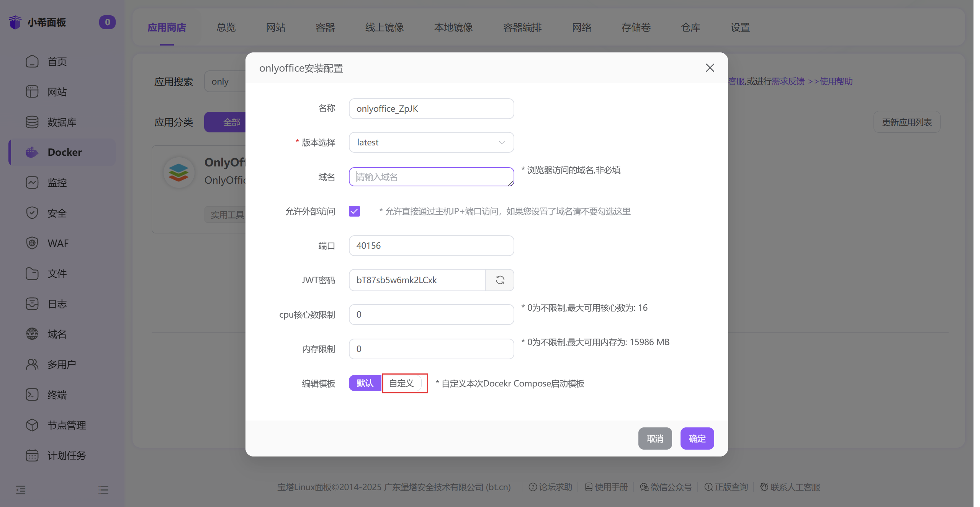Click the 确定 confirm button
The height and width of the screenshot is (507, 980).
tap(697, 439)
